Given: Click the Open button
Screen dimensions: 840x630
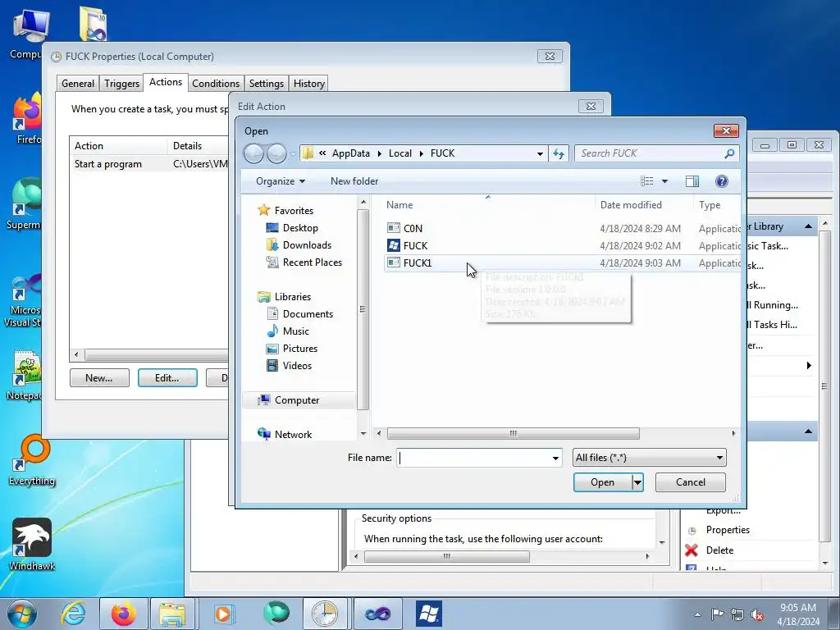Looking at the screenshot, I should [x=603, y=482].
